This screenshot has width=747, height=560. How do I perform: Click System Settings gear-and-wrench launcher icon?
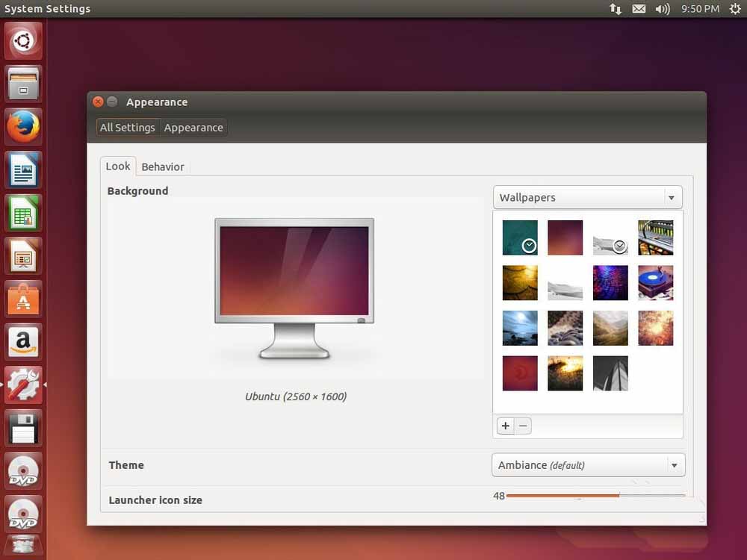(23, 385)
